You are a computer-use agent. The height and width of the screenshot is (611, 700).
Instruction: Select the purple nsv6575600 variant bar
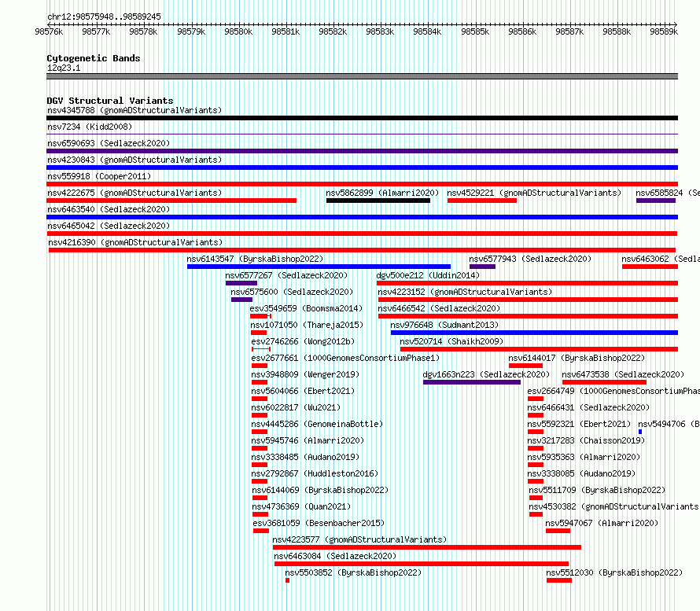point(241,300)
